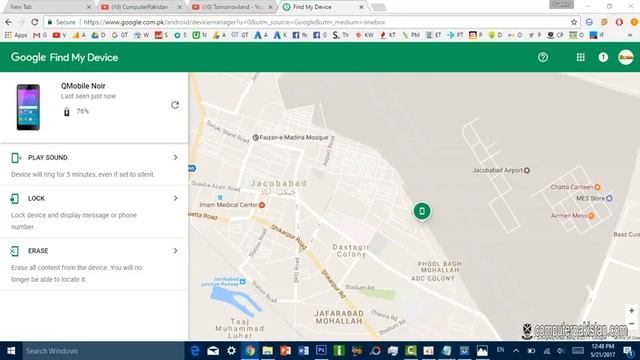Click the Google Find My Device logo
640x360 pixels.
(x=64, y=57)
